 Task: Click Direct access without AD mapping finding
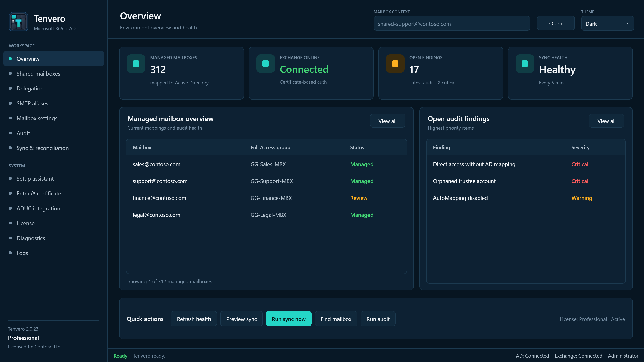(x=474, y=164)
